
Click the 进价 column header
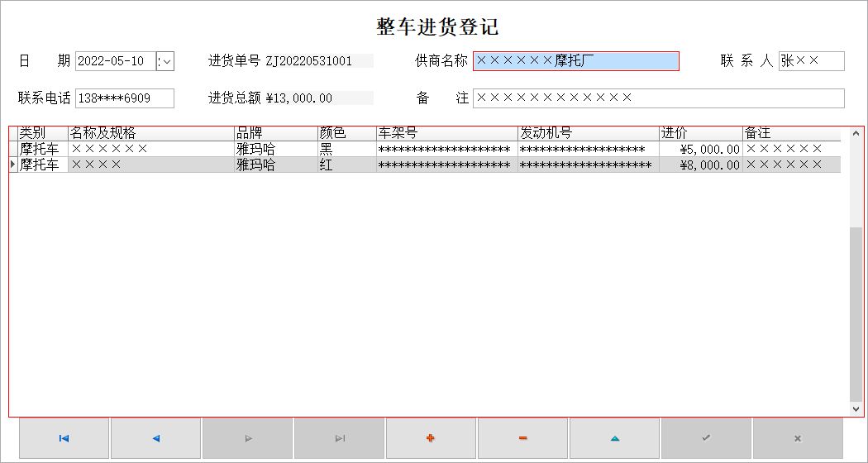click(701, 133)
